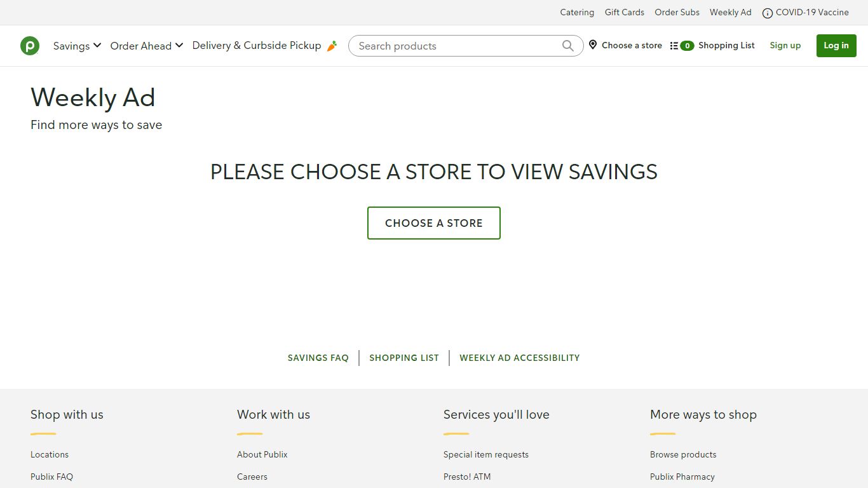Screen dimensions: 868x488
Task: Click the Sign up link
Action: (x=785, y=45)
